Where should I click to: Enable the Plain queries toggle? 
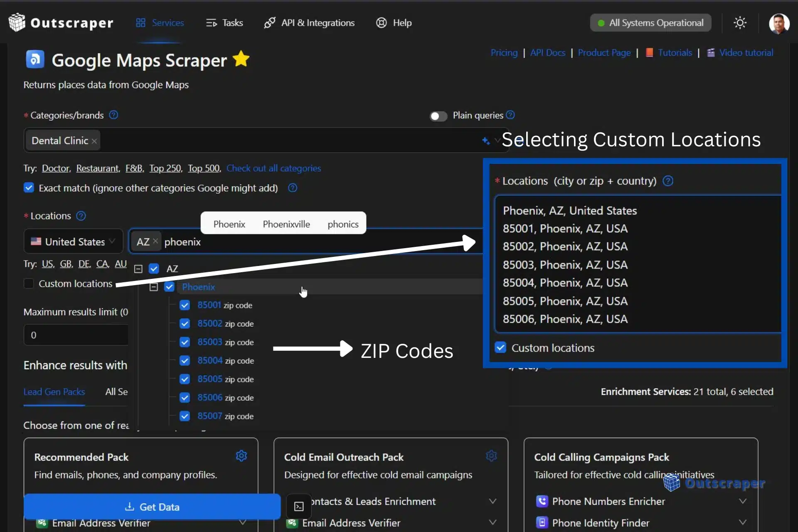(x=438, y=116)
